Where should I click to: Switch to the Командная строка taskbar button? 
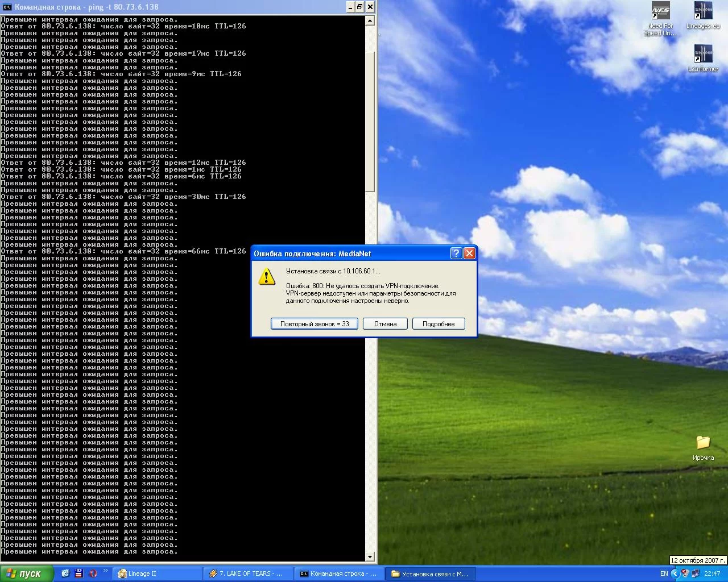(340, 573)
